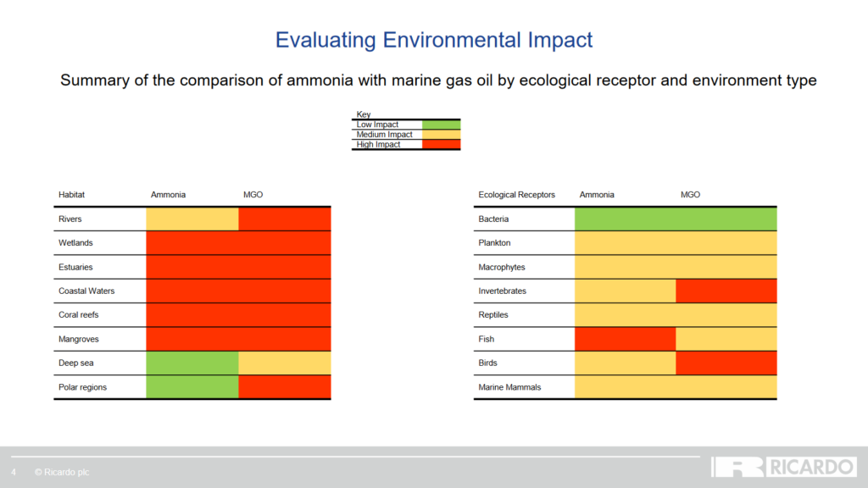
Task: Click the copyright Ricardo plc footer text
Action: [x=61, y=472]
